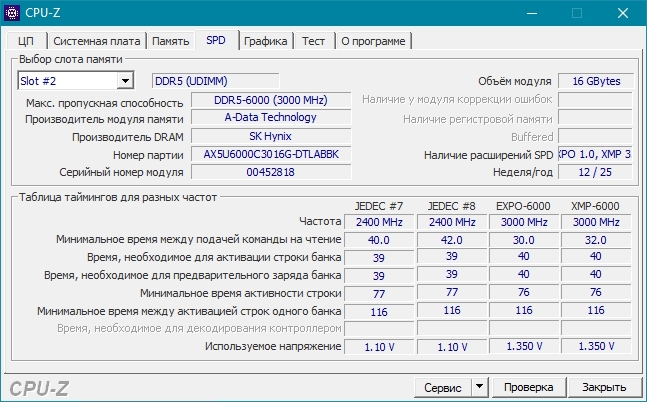647x402 pixels.
Task: Open the ЦП tab
Action: coord(26,41)
